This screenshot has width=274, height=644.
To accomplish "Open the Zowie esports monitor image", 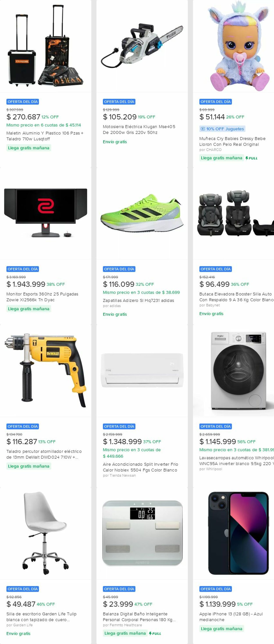I will tap(45, 213).
